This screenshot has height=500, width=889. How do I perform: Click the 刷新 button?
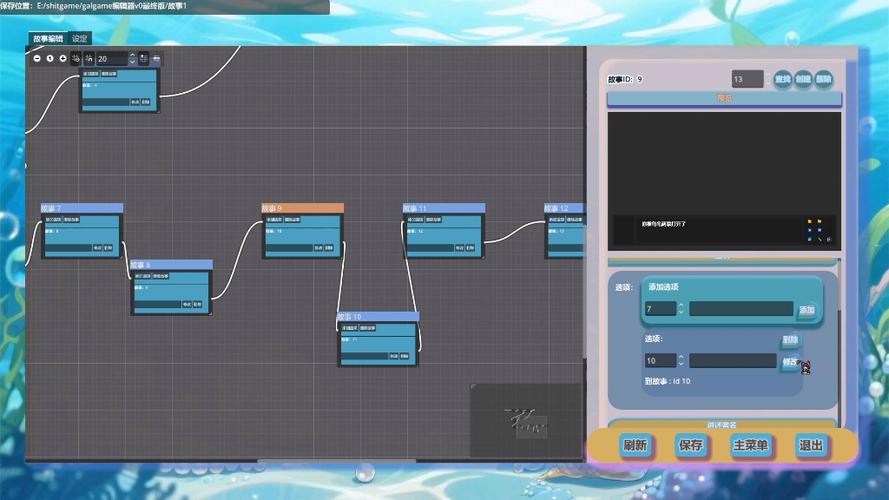coord(635,445)
